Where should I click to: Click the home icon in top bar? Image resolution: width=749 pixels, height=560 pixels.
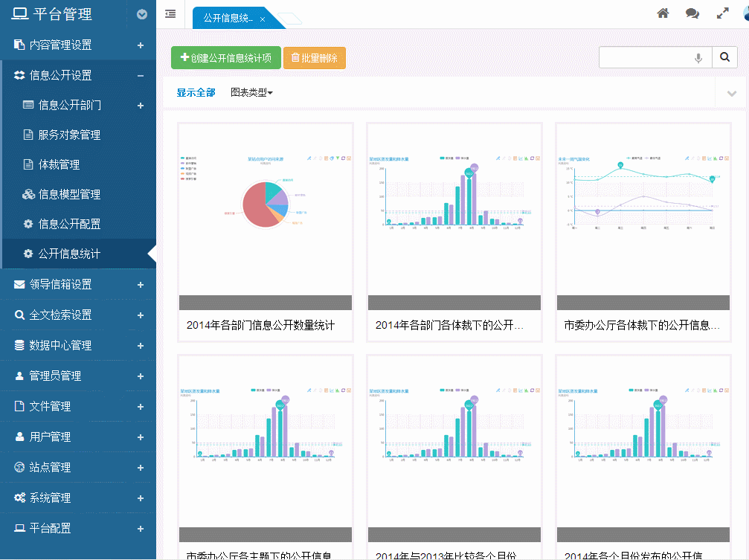(x=663, y=13)
